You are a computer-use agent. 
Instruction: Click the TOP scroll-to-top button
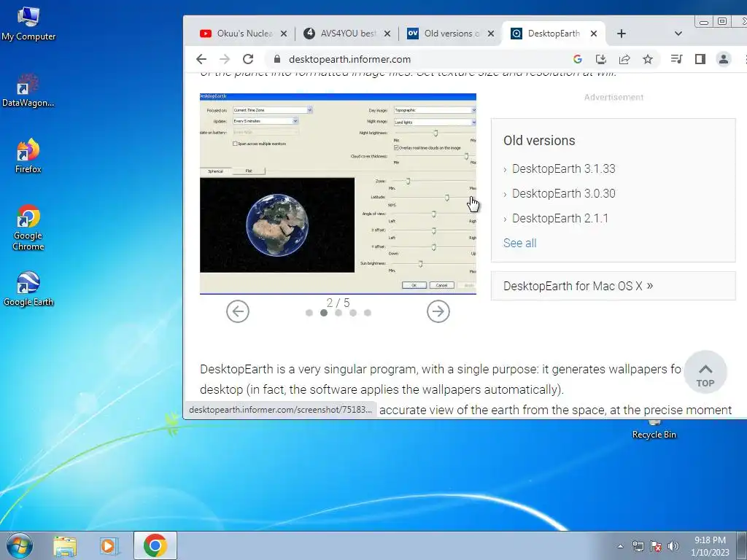(705, 373)
